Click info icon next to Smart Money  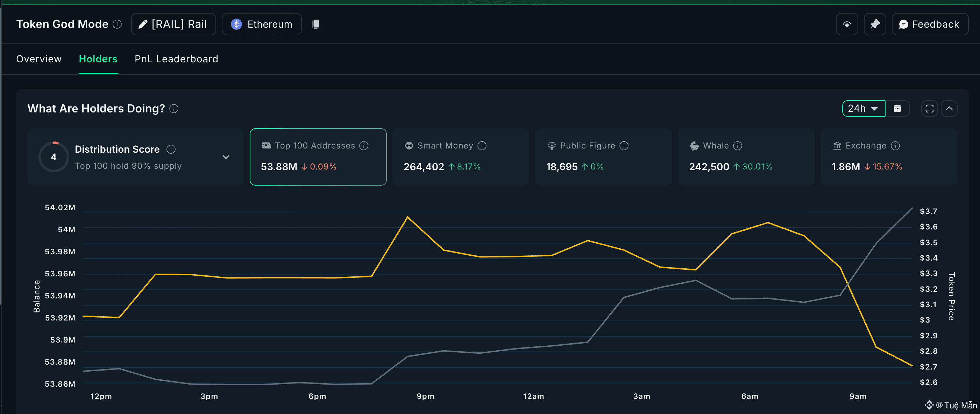click(x=482, y=145)
